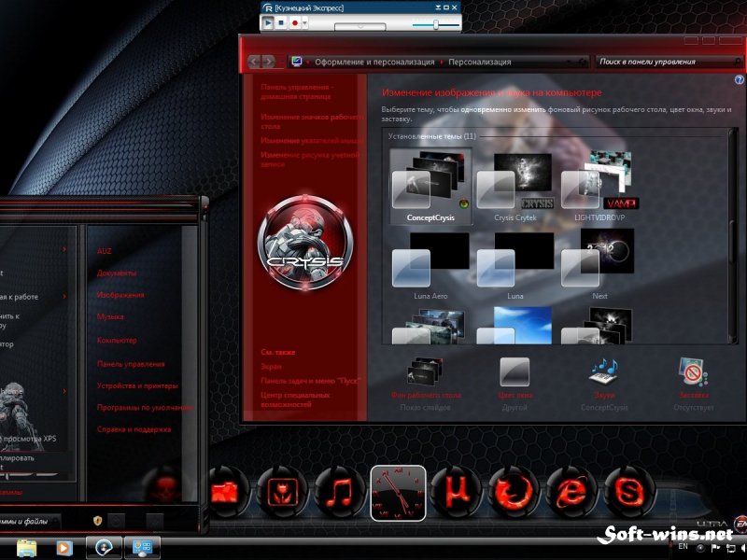The image size is (747, 560).
Task: Open 'Изменение рисунка учетной записи' link
Action: pyautogui.click(x=310, y=160)
